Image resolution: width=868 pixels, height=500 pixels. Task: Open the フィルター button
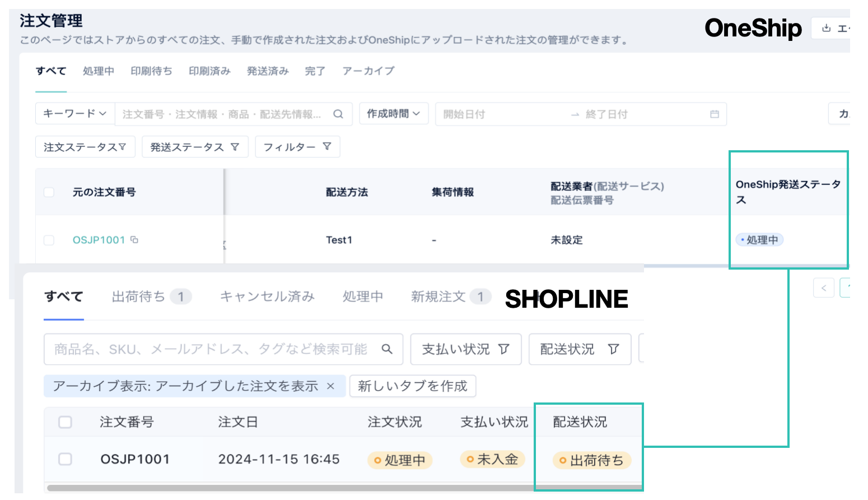pyautogui.click(x=297, y=147)
